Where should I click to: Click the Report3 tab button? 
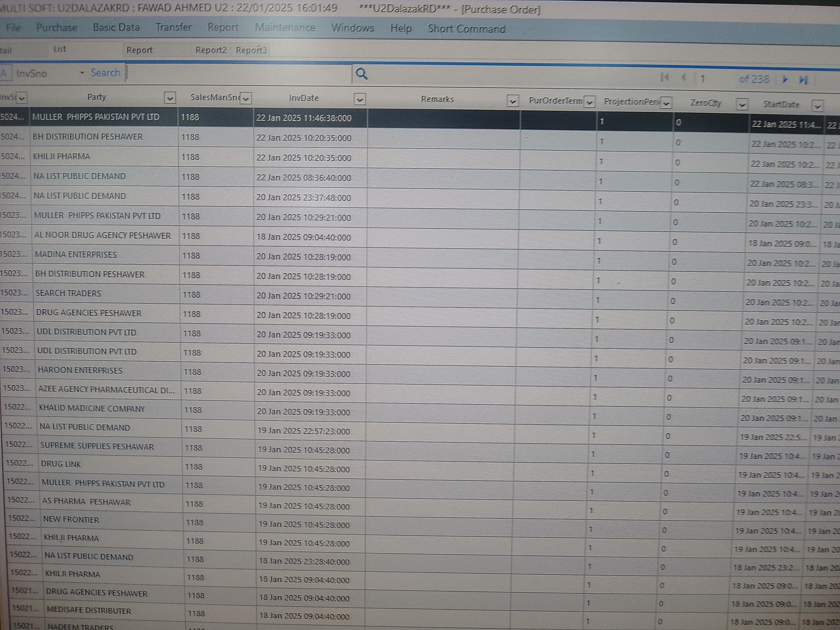(x=251, y=50)
